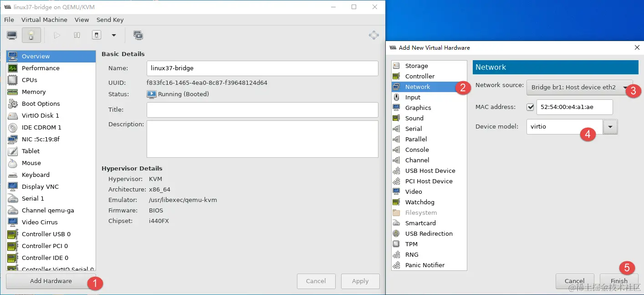Select USB Host Device hardware type
This screenshot has height=295, width=644.
point(430,171)
